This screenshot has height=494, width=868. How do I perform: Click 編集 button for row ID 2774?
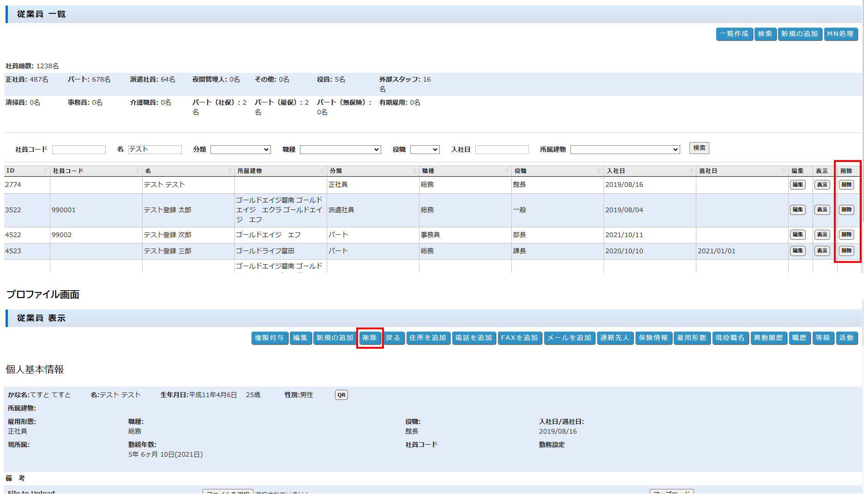[x=797, y=185]
